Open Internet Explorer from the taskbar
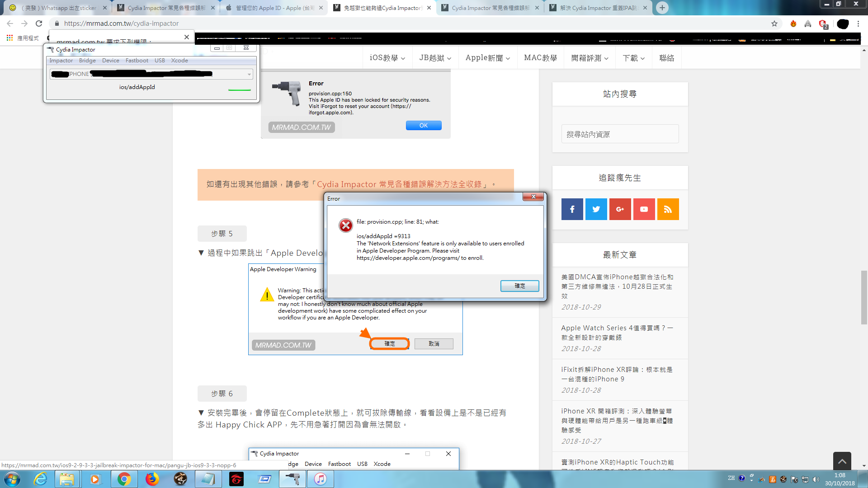 40,479
